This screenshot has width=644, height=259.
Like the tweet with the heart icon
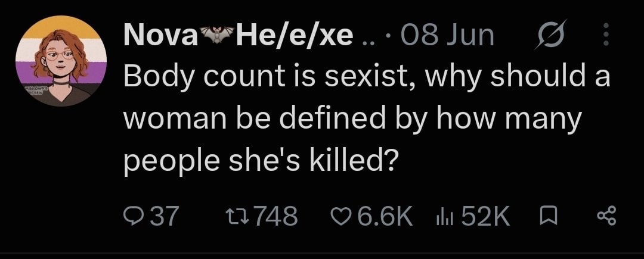(x=341, y=216)
